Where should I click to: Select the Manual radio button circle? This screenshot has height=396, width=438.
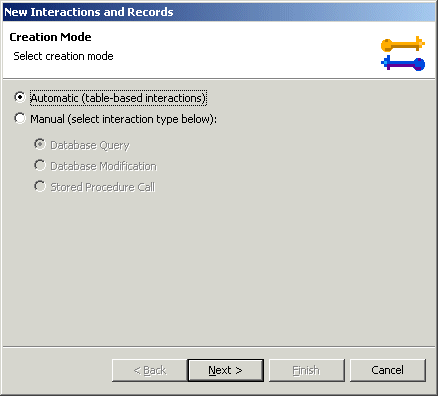(20, 118)
